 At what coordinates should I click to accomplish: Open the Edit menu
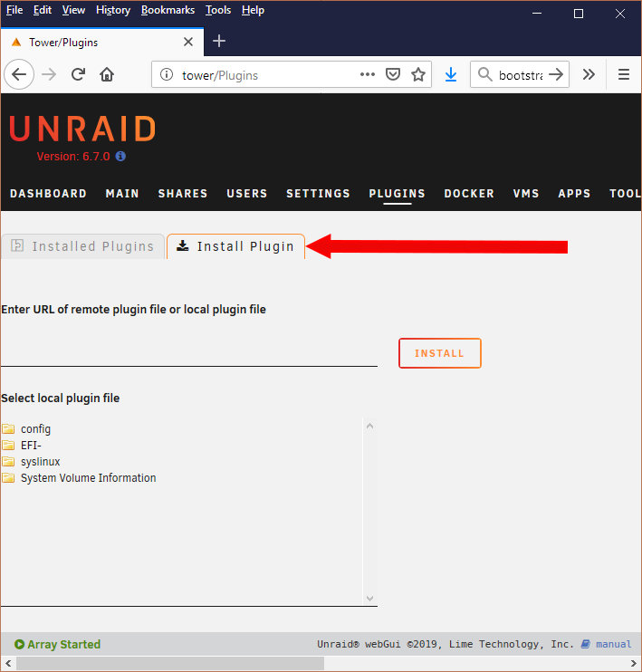43,10
